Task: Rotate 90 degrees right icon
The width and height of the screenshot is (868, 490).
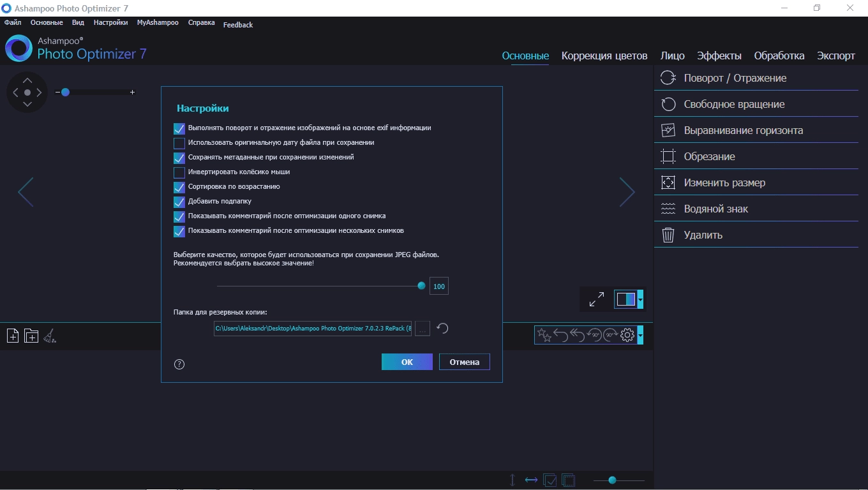Action: point(611,335)
